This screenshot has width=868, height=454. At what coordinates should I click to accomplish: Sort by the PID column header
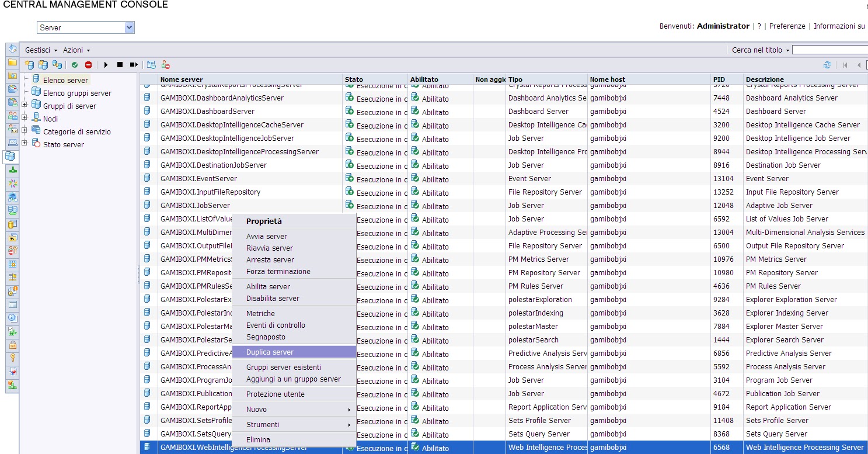(719, 79)
